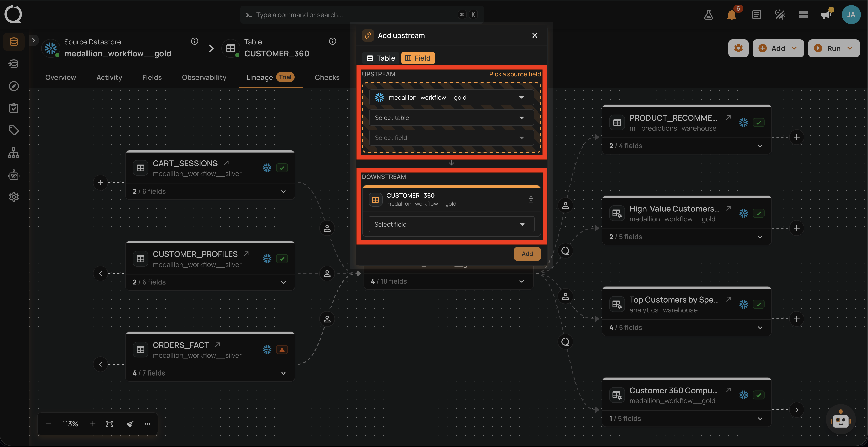Viewport: 868px width, 447px height.
Task: Open the tags icon in sidebar
Action: [x=14, y=130]
